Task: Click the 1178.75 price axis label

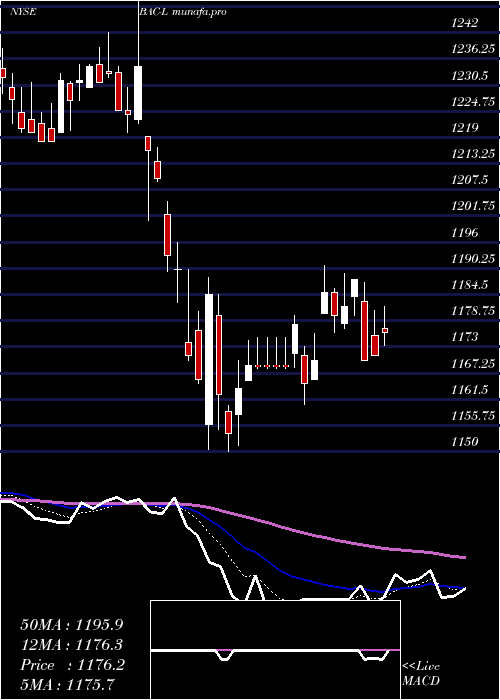Action: 473,311
